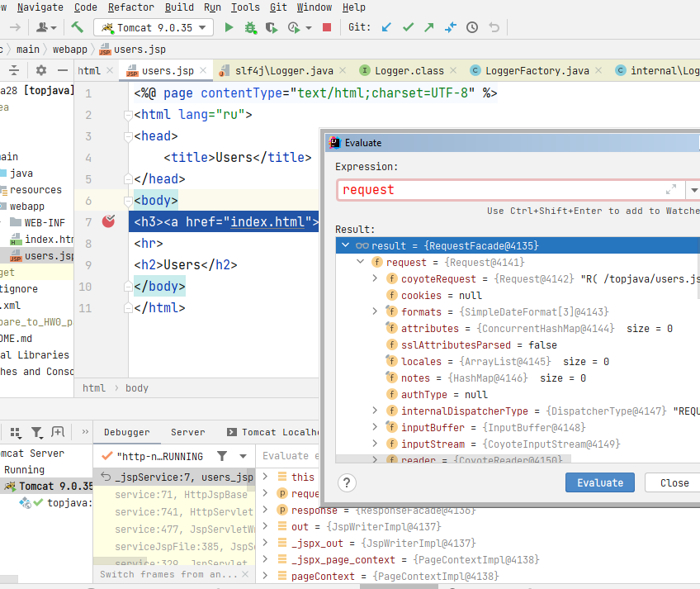The width and height of the screenshot is (700, 589).
Task: Open the Refactor menu
Action: [130, 7]
